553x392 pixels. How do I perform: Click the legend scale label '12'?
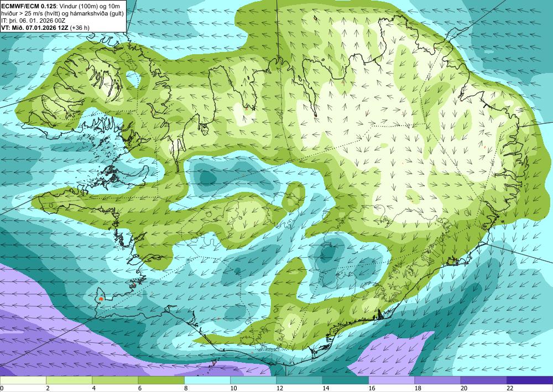point(280,389)
